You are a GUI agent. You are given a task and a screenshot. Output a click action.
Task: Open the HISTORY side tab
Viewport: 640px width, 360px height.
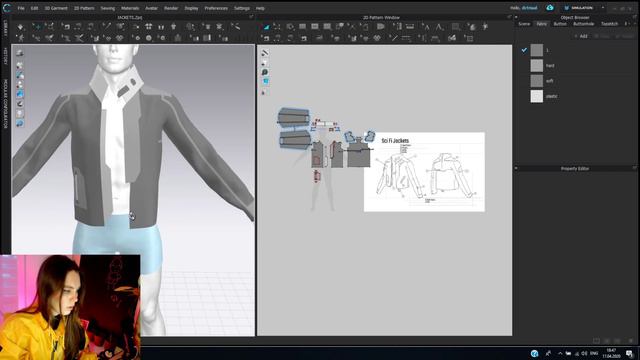[x=5, y=56]
